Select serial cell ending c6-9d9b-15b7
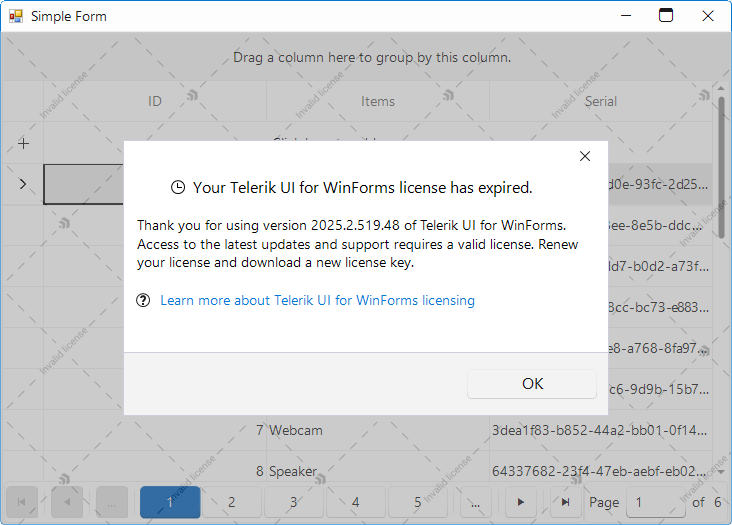Viewport: 732px width, 525px height. click(x=660, y=389)
